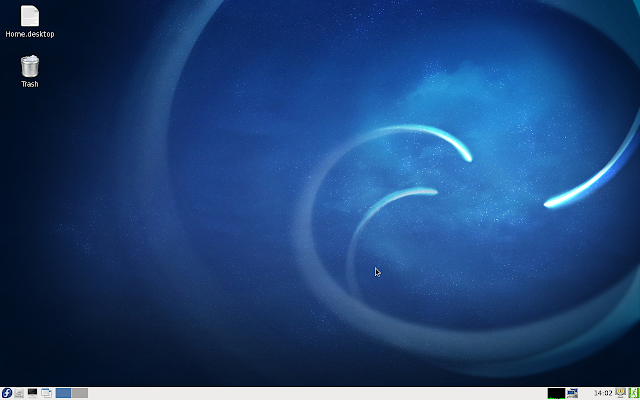Viewport: 640px width, 400px height.
Task: Click the green logout icon
Action: click(633, 393)
